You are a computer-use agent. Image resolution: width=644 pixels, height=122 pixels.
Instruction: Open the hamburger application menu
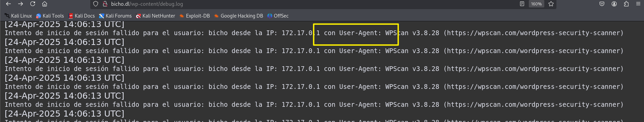(638, 4)
